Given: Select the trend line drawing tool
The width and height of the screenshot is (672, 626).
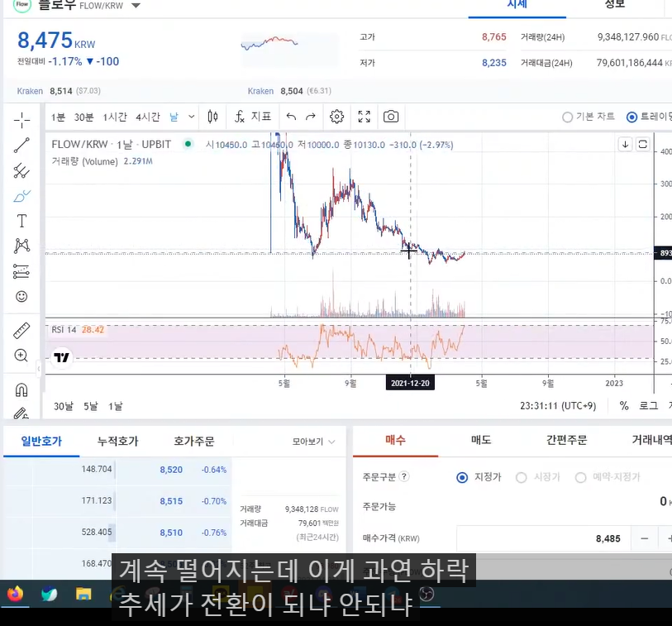Looking at the screenshot, I should pos(21,146).
